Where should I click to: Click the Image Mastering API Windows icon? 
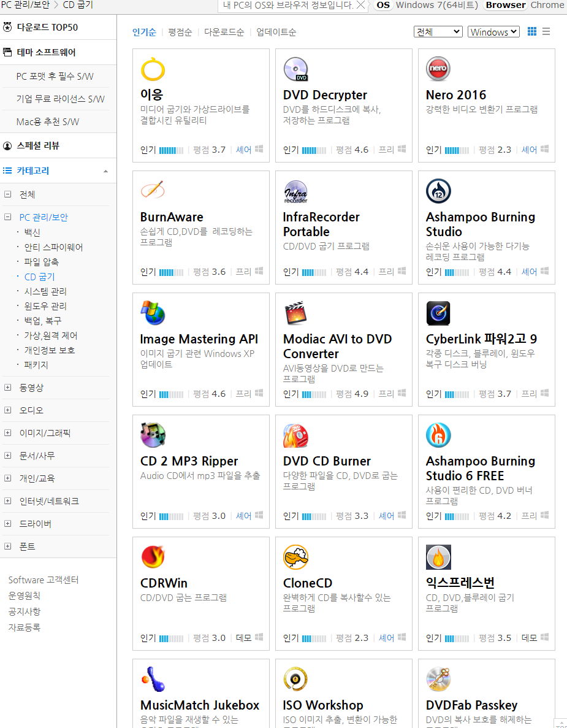tap(153, 313)
